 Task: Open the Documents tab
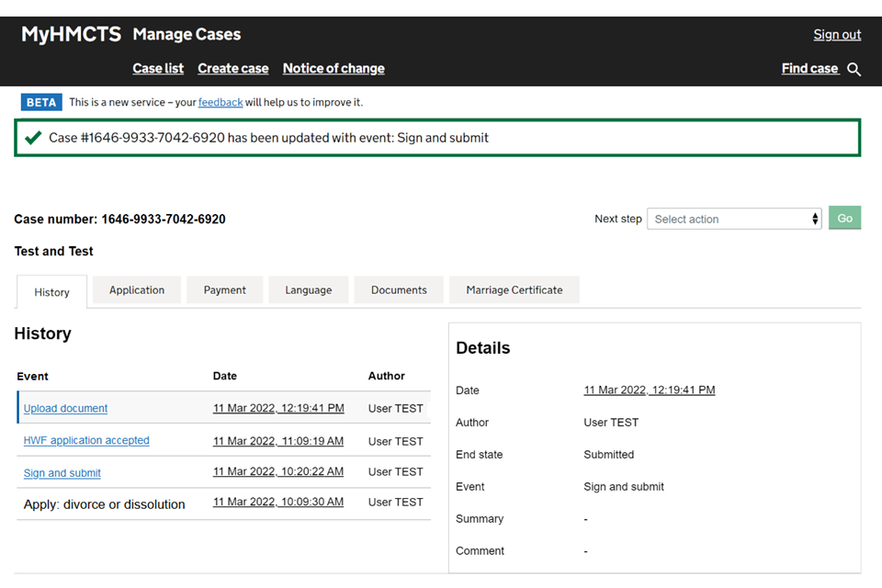[399, 290]
